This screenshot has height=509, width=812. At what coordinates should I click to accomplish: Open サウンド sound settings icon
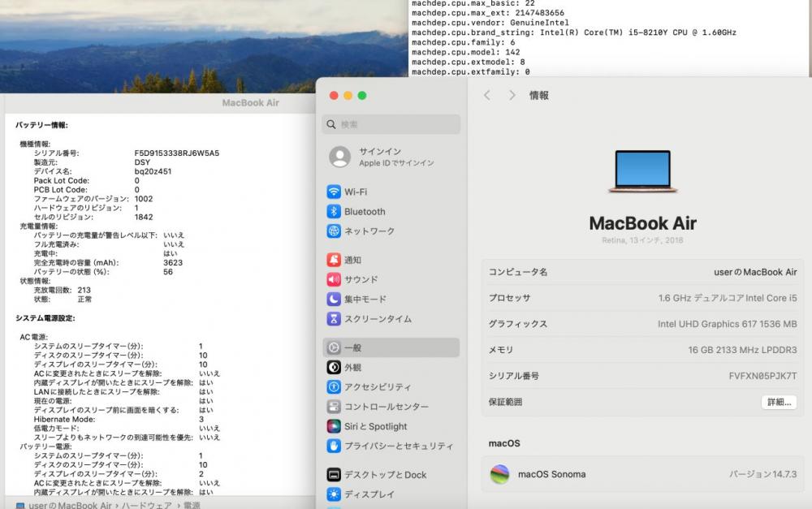tap(334, 280)
